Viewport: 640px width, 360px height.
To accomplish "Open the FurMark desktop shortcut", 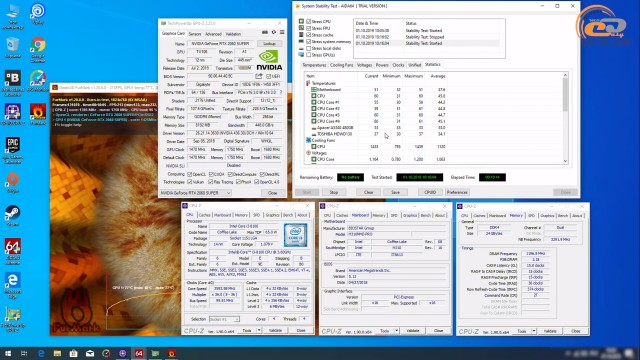I will point(38,114).
